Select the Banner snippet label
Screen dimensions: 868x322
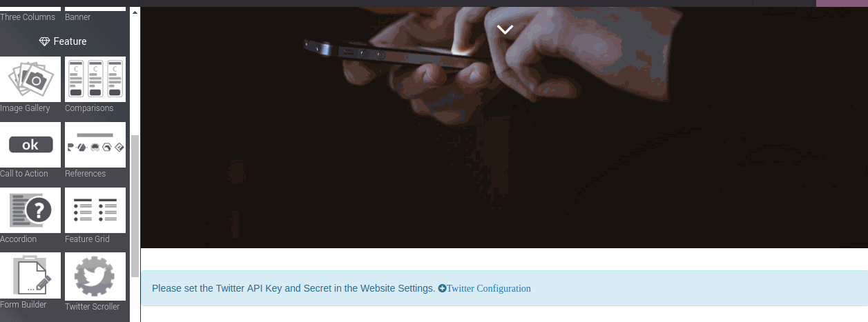(x=78, y=17)
